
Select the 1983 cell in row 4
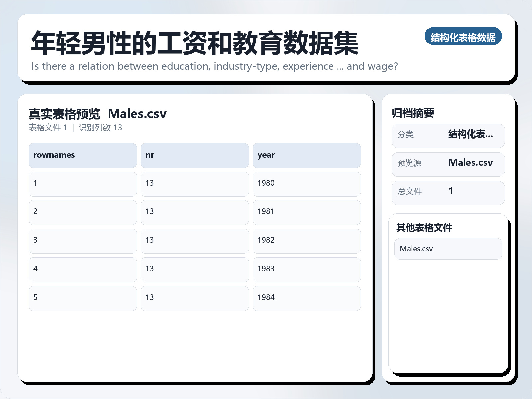pyautogui.click(x=307, y=270)
